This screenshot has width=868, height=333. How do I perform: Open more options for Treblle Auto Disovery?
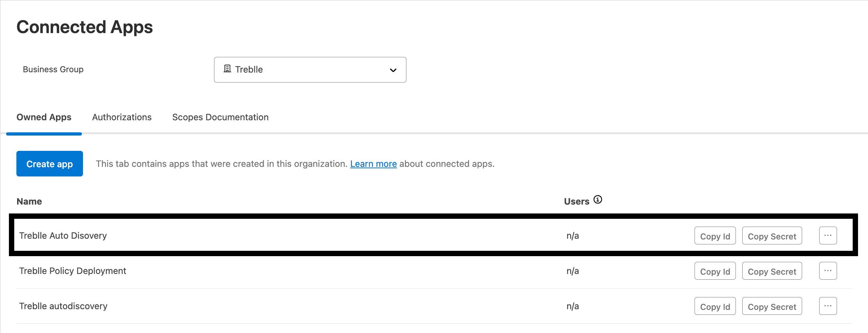coord(827,236)
